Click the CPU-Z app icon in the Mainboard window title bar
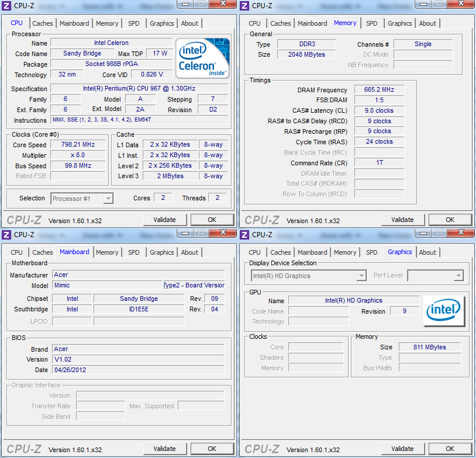476x458 pixels. coord(6,234)
